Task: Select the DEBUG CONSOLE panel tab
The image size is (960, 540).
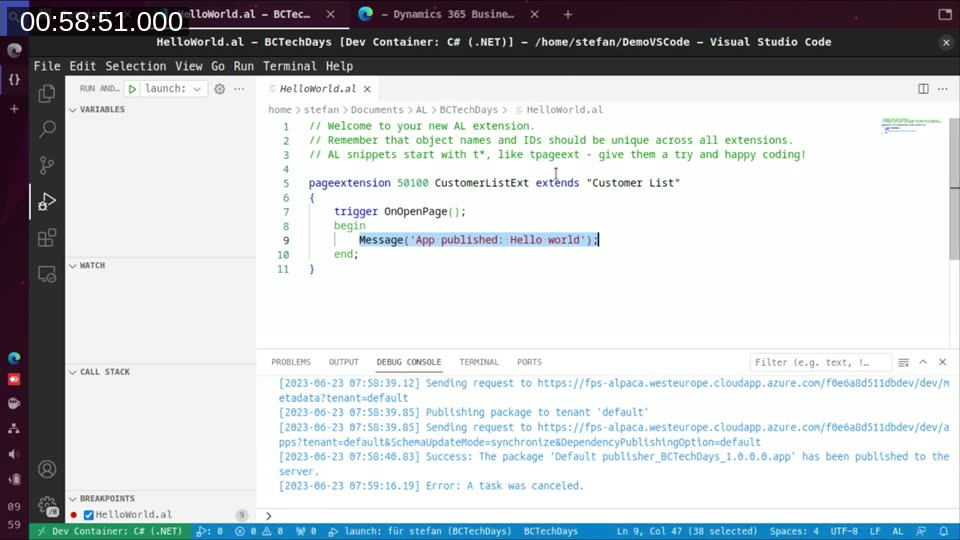Action: pos(408,362)
